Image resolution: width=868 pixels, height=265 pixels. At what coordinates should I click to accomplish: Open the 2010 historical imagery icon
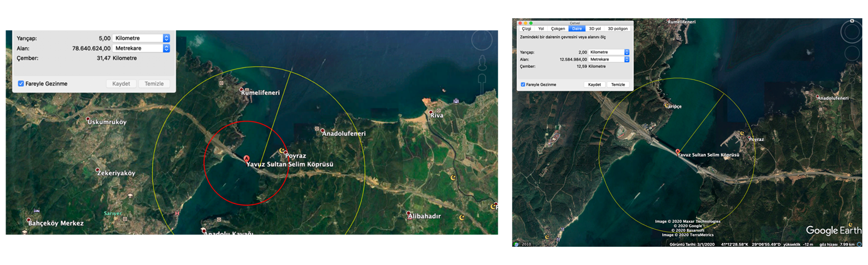(516, 244)
